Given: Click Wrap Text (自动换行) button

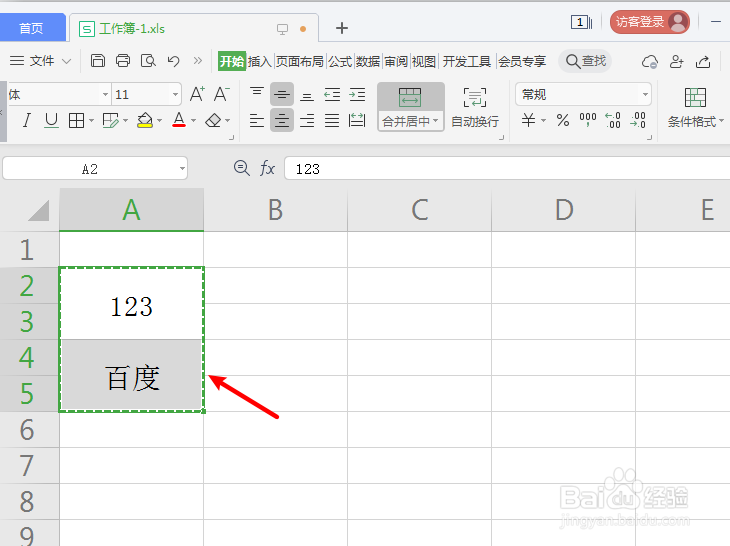Looking at the screenshot, I should [475, 108].
